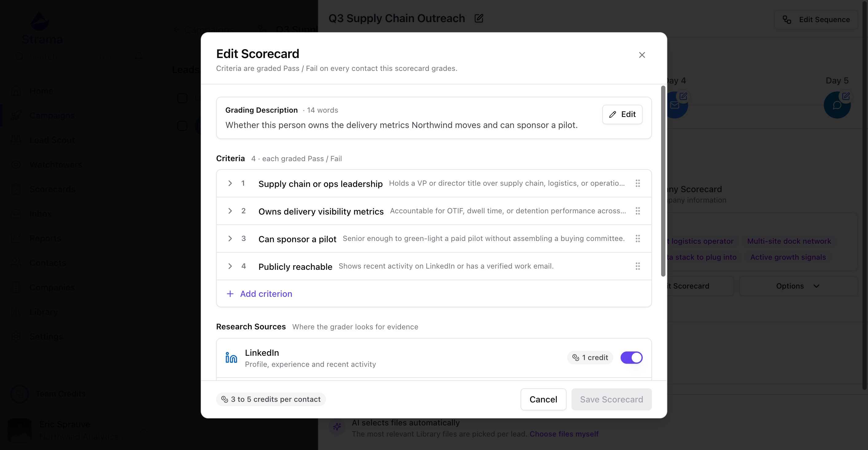The image size is (868, 450).
Task: Click the LinkedIn logo icon
Action: click(x=231, y=358)
